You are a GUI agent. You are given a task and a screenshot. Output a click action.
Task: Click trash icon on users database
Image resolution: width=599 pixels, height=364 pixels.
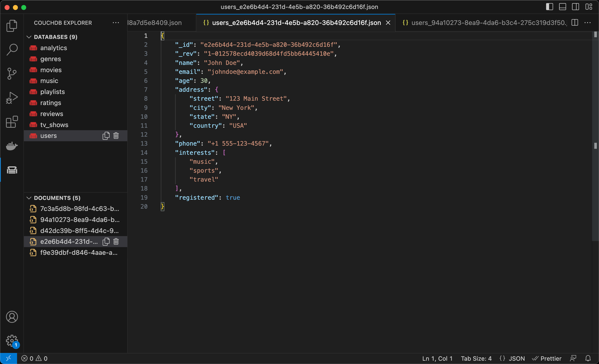[116, 135]
